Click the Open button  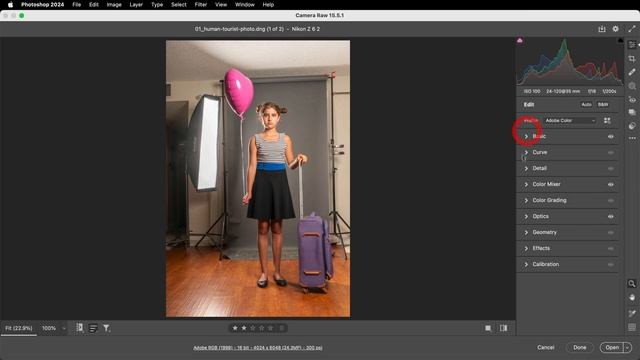point(612,347)
